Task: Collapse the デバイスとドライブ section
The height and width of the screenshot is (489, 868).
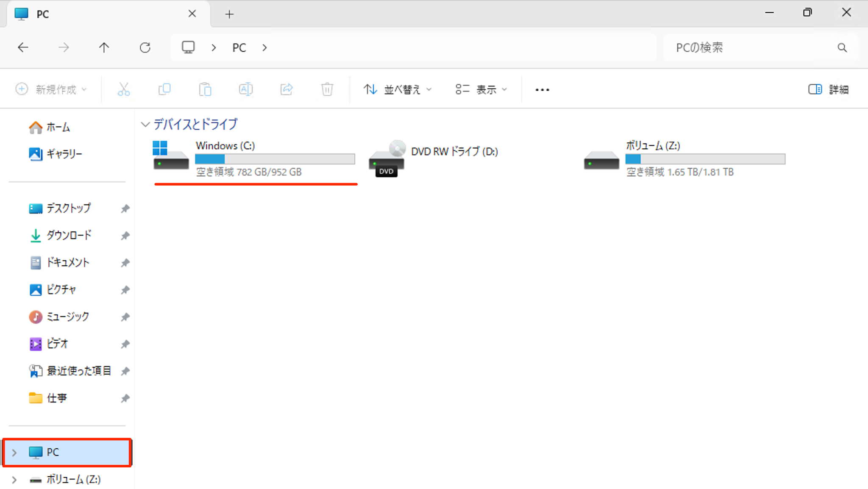Action: point(145,124)
